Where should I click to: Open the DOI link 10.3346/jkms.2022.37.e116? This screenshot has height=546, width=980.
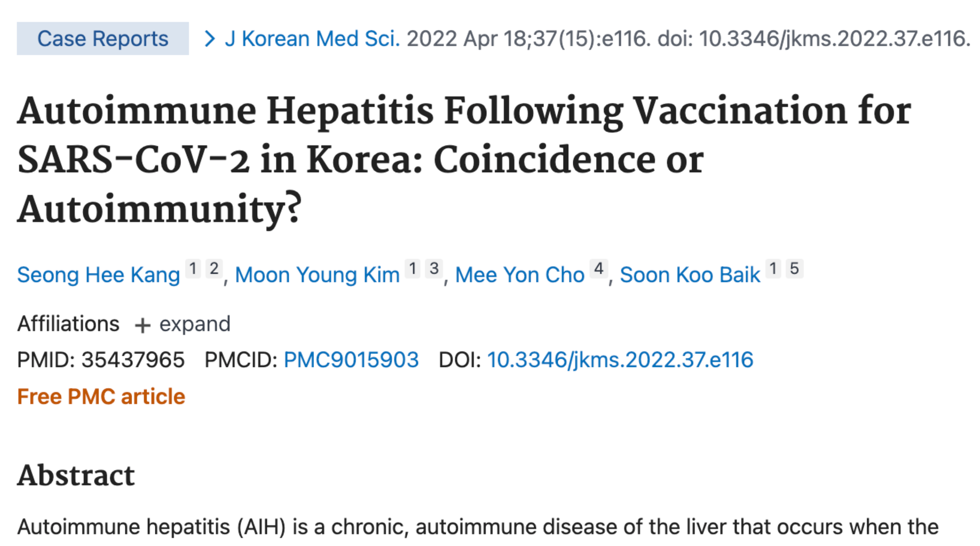[x=620, y=360]
